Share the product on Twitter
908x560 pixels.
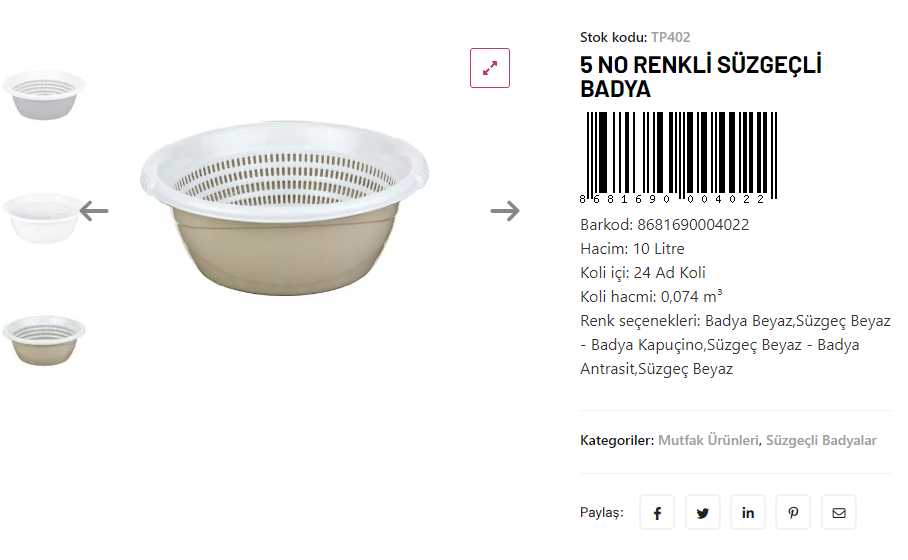pyautogui.click(x=703, y=512)
